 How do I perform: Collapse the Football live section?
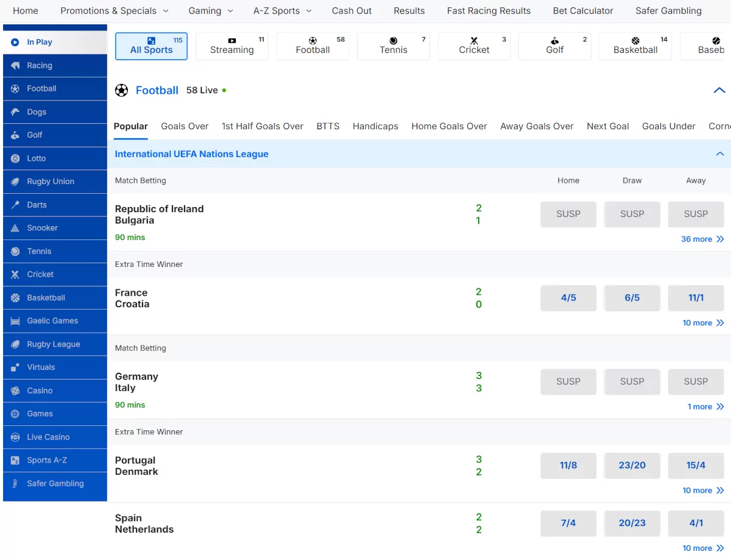[x=719, y=90]
